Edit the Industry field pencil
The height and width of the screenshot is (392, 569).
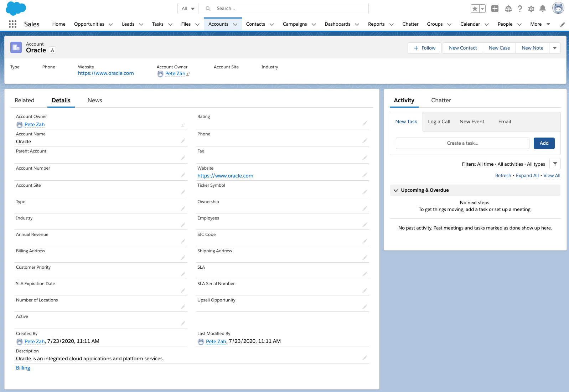pos(183,225)
